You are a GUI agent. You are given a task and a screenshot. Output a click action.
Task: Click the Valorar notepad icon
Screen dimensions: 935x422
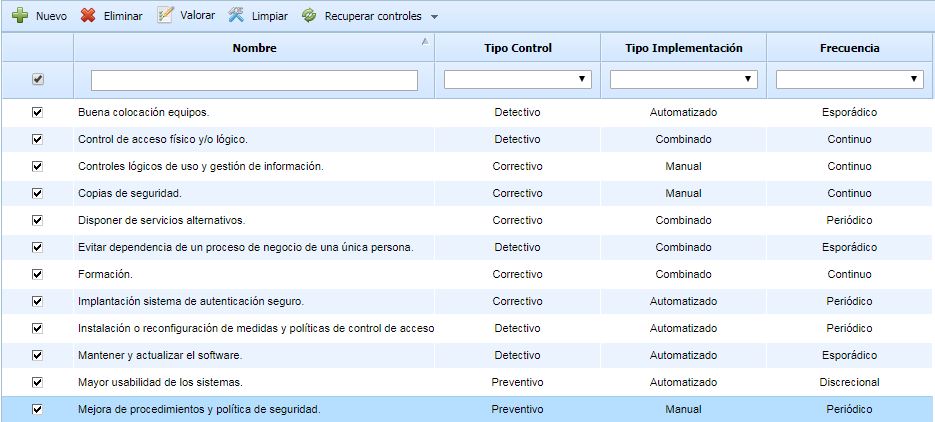pyautogui.click(x=165, y=16)
